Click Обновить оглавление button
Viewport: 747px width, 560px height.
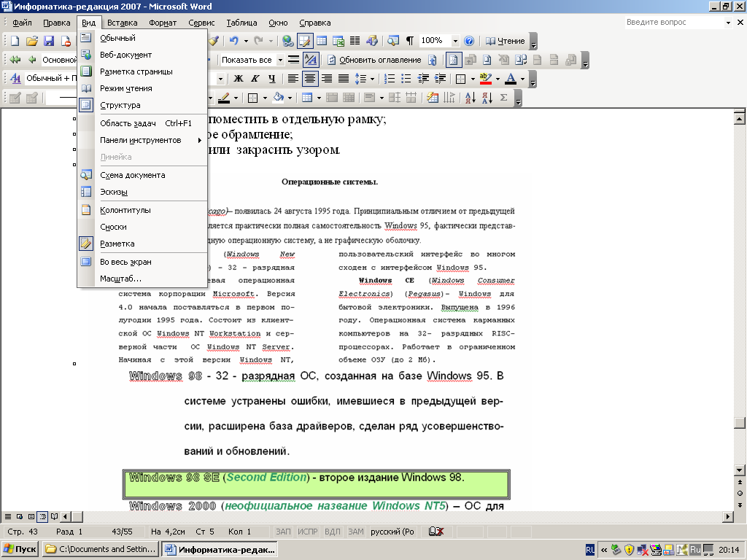(x=374, y=60)
